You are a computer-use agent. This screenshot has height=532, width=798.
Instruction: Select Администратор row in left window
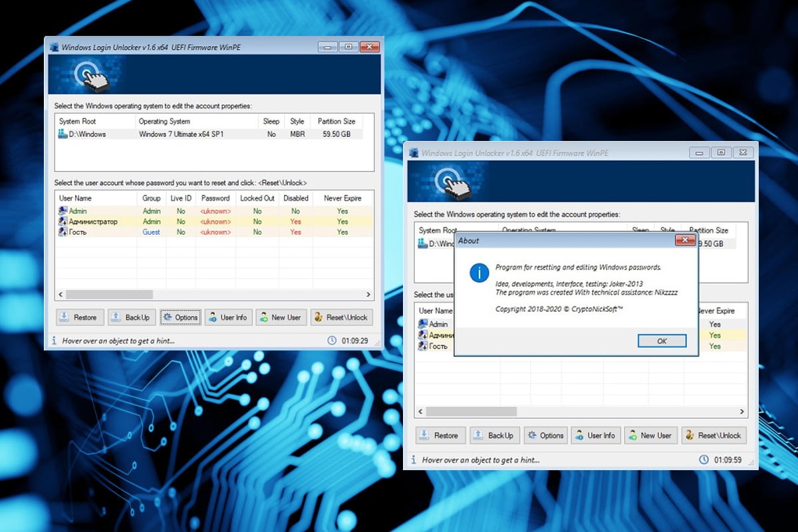coord(213,221)
